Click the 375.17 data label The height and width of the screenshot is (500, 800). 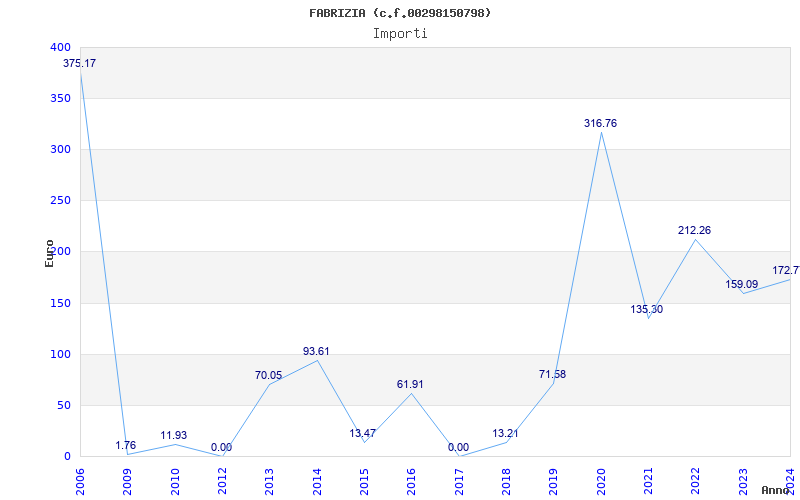(79, 63)
